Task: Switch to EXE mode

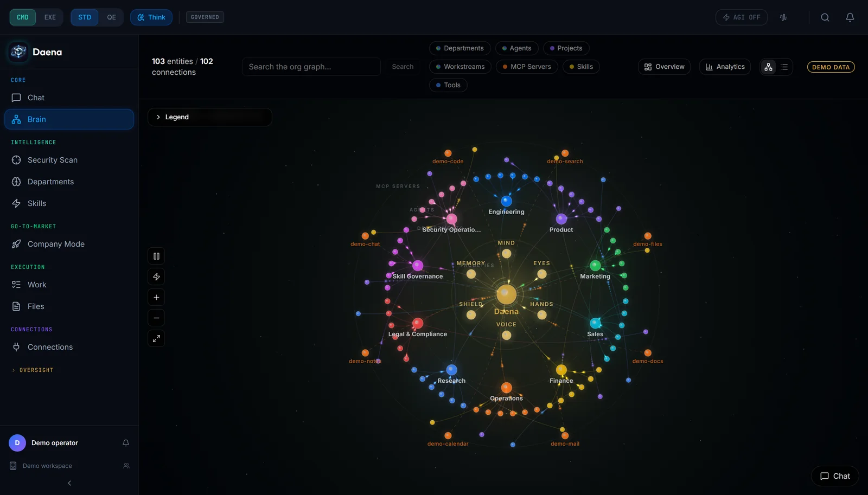Action: coord(50,17)
